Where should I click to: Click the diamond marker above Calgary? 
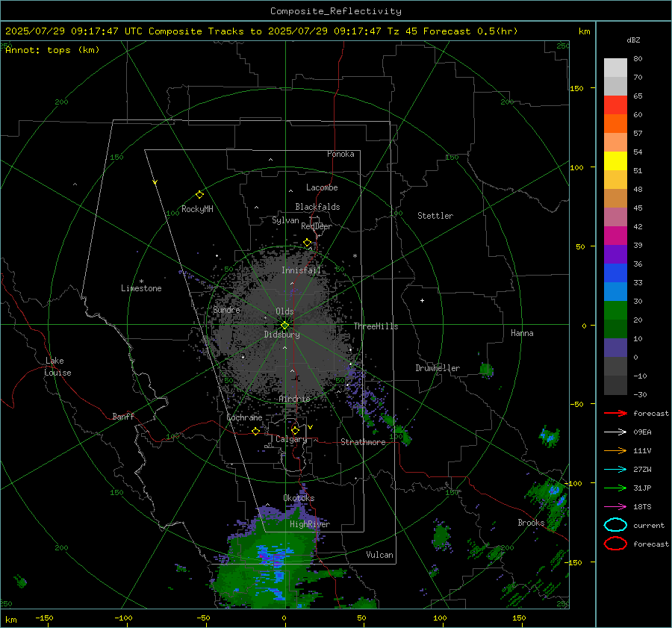click(x=295, y=430)
